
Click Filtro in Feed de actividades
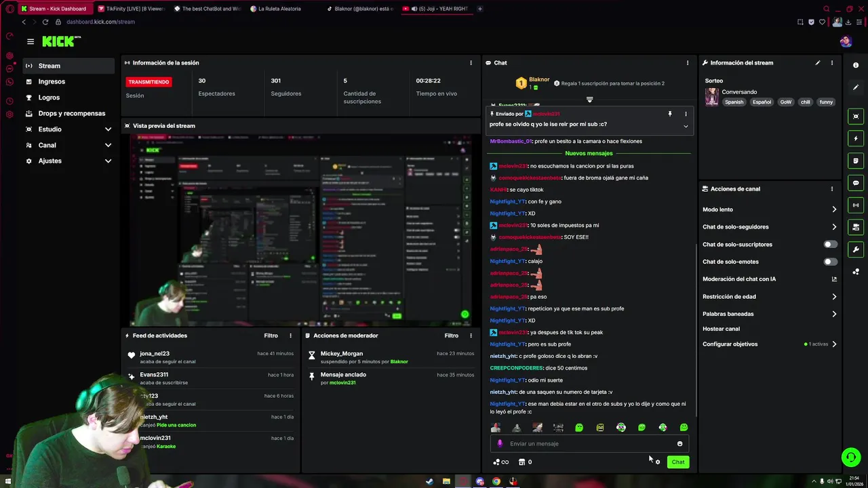271,335
